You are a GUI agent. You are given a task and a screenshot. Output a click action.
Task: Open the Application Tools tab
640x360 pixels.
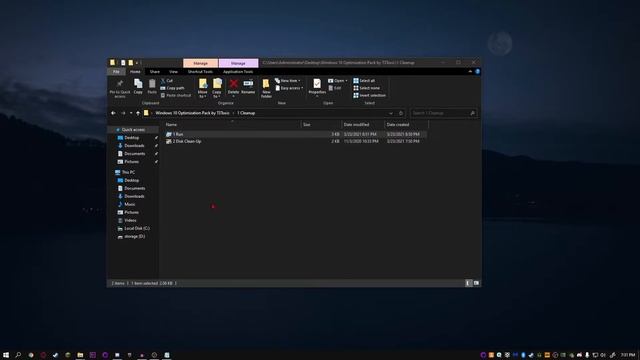[238, 72]
